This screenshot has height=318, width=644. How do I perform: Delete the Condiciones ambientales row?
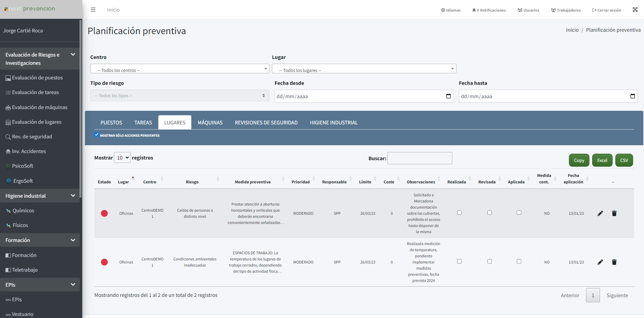(x=614, y=262)
